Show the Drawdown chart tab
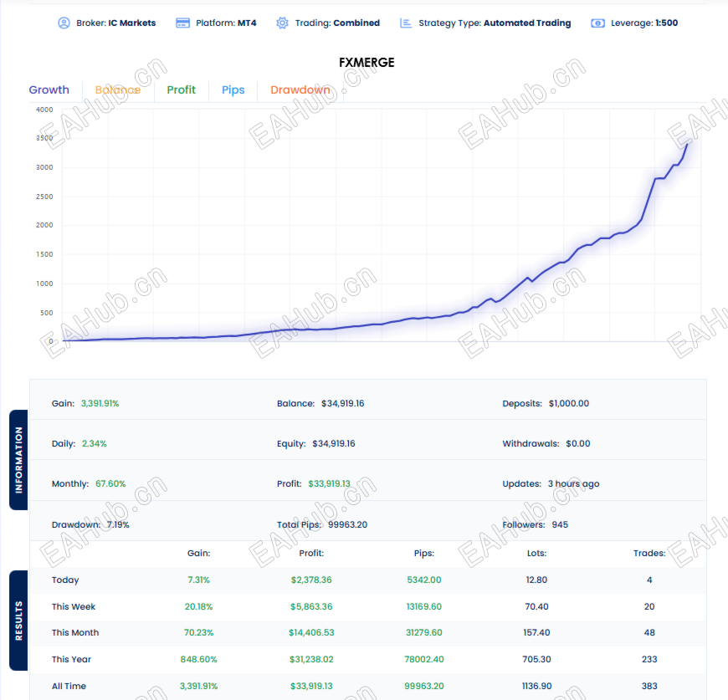 click(x=300, y=90)
